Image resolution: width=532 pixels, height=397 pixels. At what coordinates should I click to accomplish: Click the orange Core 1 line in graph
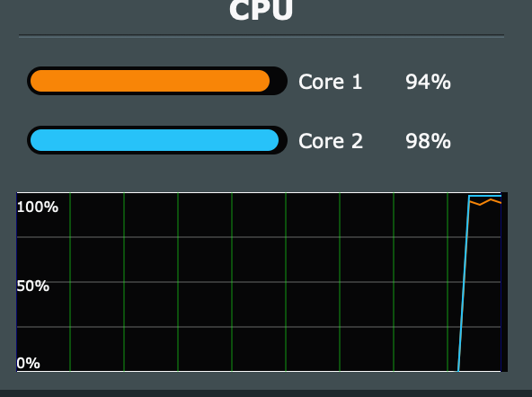pos(485,202)
